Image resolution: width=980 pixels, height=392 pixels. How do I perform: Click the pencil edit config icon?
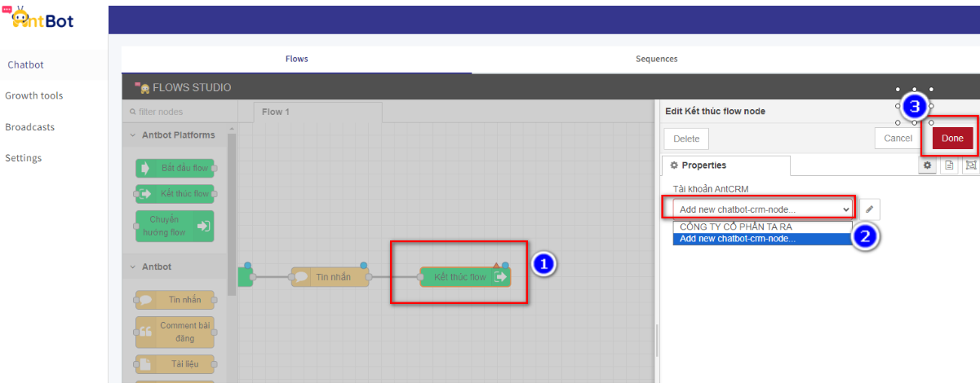tap(870, 209)
